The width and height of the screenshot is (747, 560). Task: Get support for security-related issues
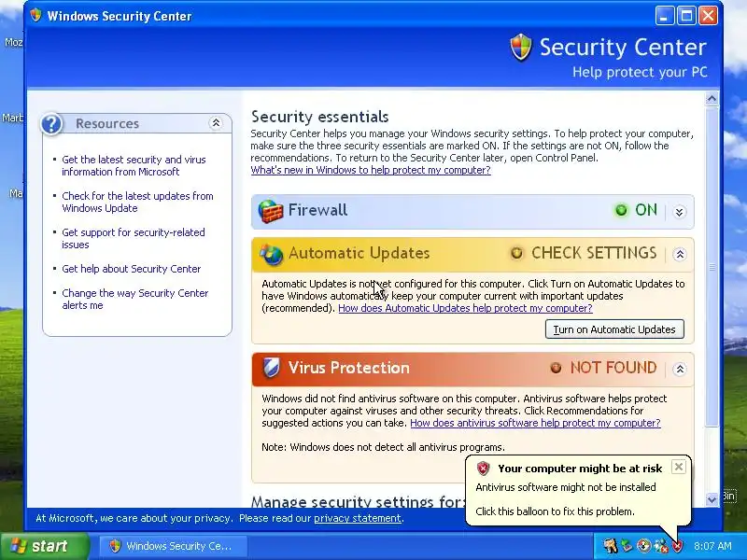point(134,239)
